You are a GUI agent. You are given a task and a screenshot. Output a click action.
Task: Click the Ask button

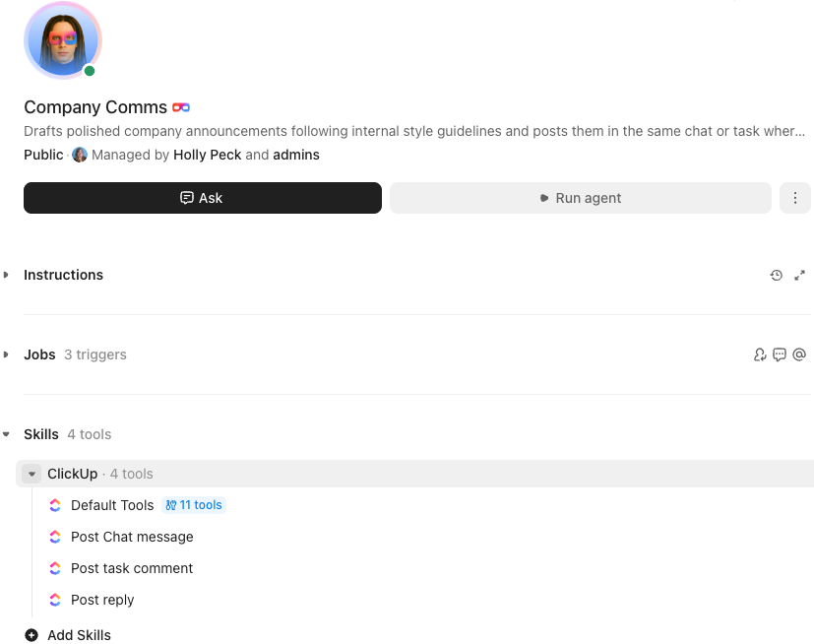point(202,198)
